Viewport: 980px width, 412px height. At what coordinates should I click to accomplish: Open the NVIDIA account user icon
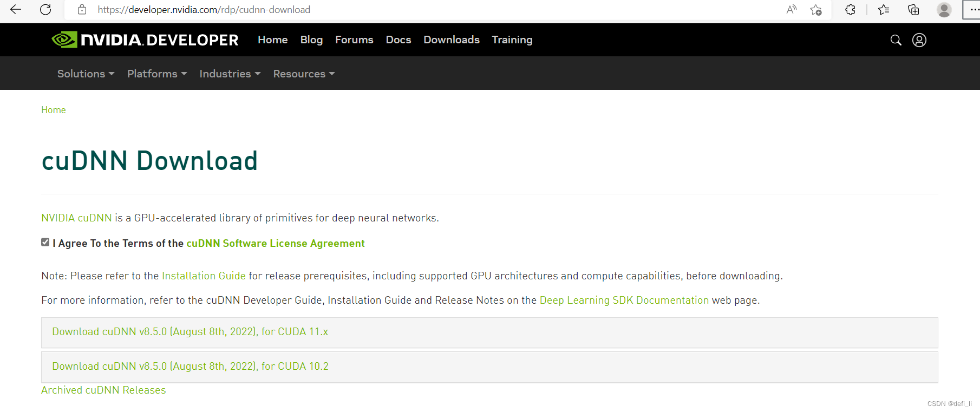[919, 40]
